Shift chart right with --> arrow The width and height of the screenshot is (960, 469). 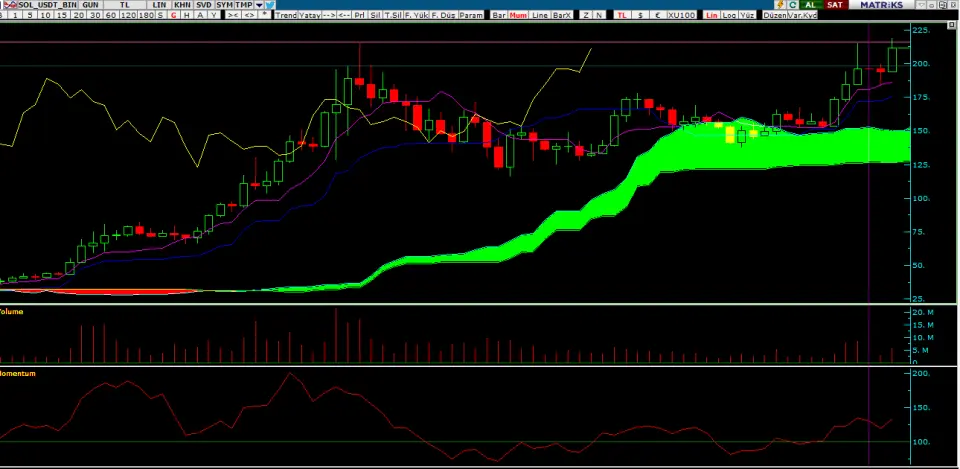point(328,16)
